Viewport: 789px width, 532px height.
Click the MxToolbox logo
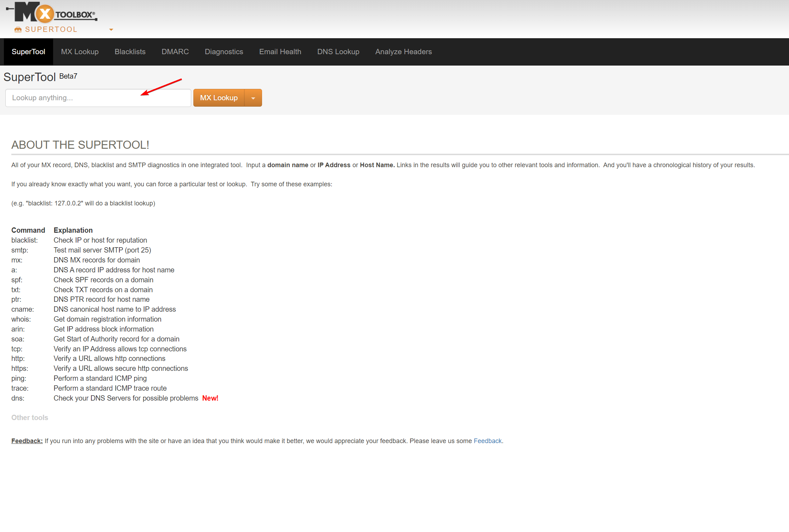point(52,12)
